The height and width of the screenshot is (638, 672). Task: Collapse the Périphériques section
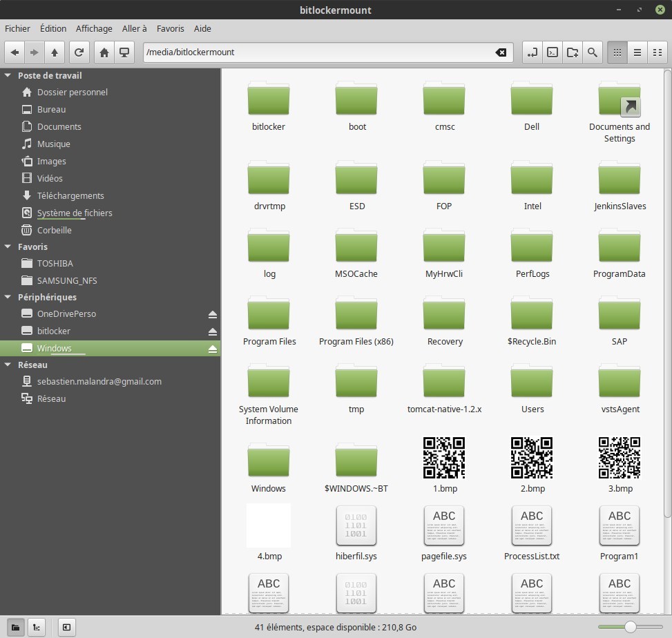[x=8, y=297]
